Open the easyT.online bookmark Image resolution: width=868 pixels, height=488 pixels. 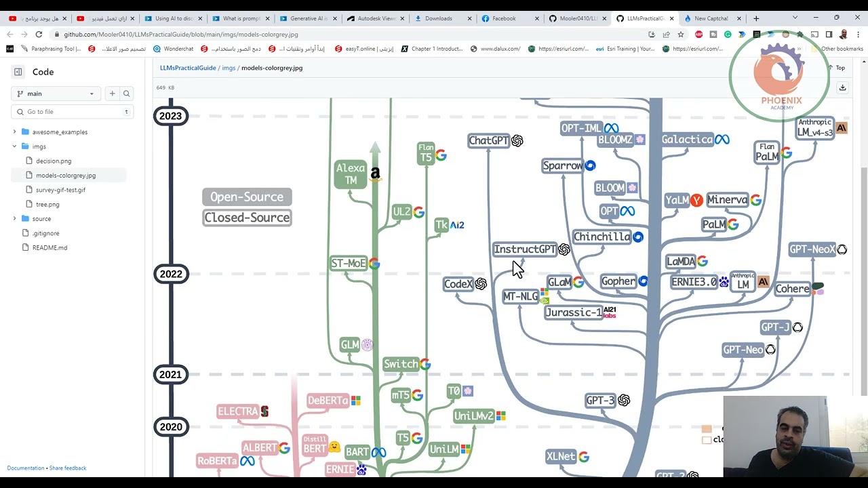(364, 49)
